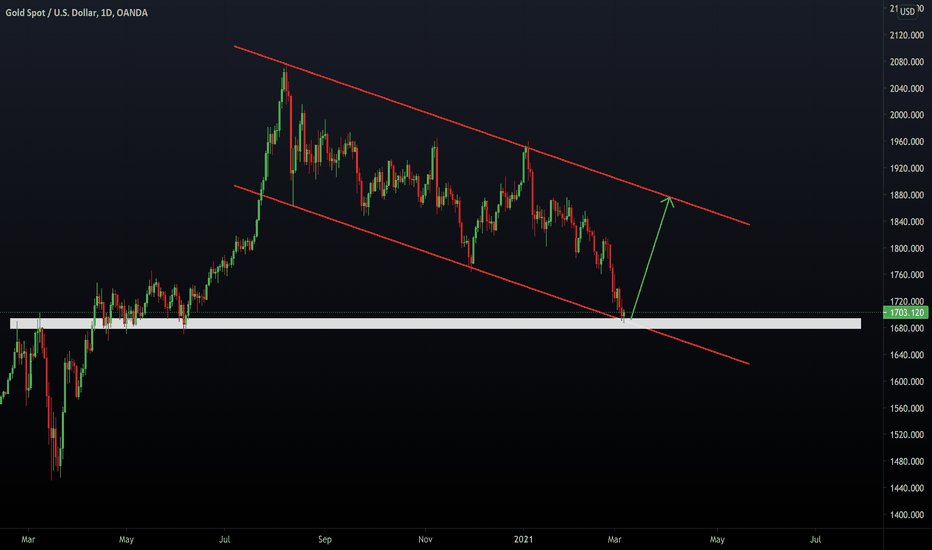Click the 1400.000 price axis label
Image resolution: width=932 pixels, height=550 pixels.
click(906, 515)
